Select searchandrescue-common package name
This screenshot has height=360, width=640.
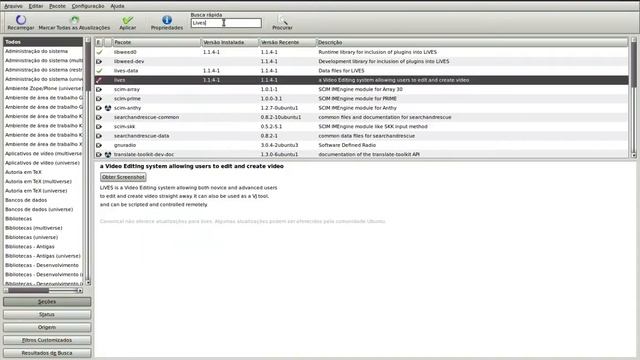pyautogui.click(x=147, y=118)
